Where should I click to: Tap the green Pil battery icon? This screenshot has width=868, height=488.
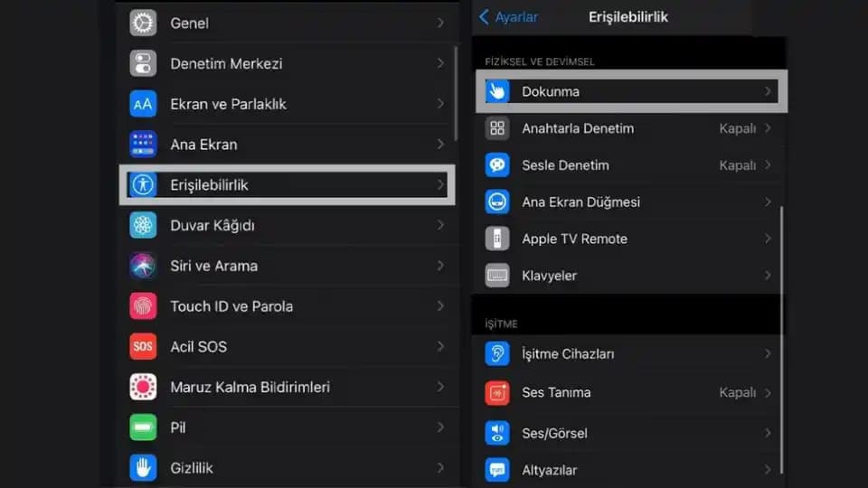pos(143,427)
